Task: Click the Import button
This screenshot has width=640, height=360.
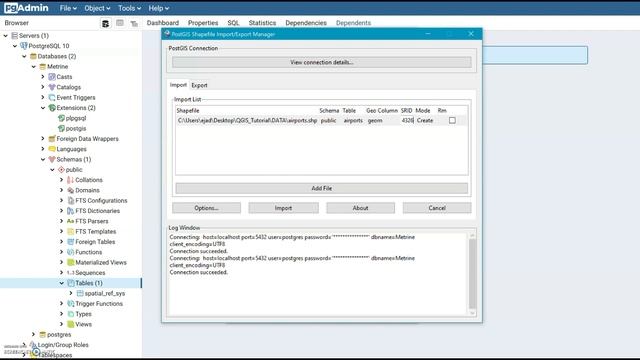Action: coord(283,208)
